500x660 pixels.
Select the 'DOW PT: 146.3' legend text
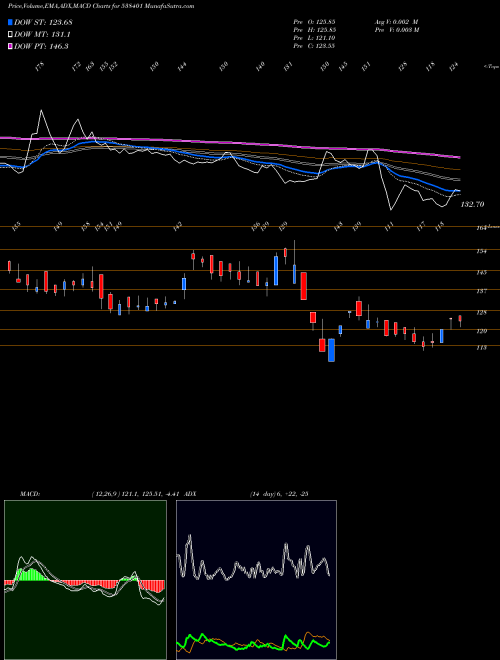pyautogui.click(x=41, y=46)
